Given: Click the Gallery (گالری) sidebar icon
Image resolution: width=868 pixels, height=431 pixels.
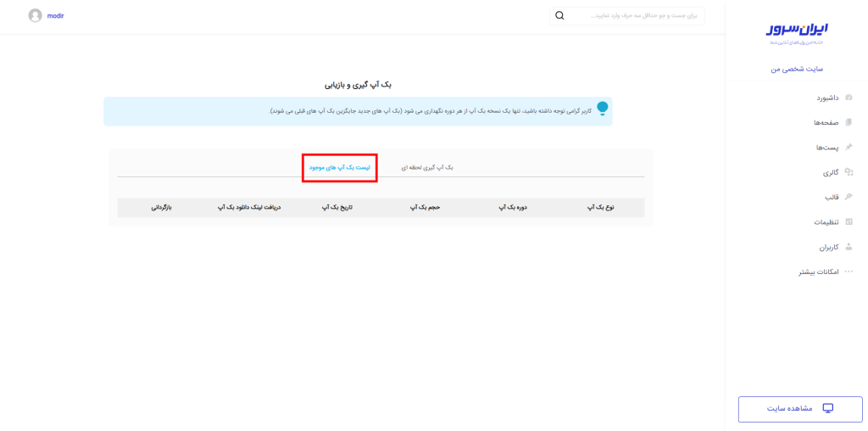Looking at the screenshot, I should pos(849,172).
